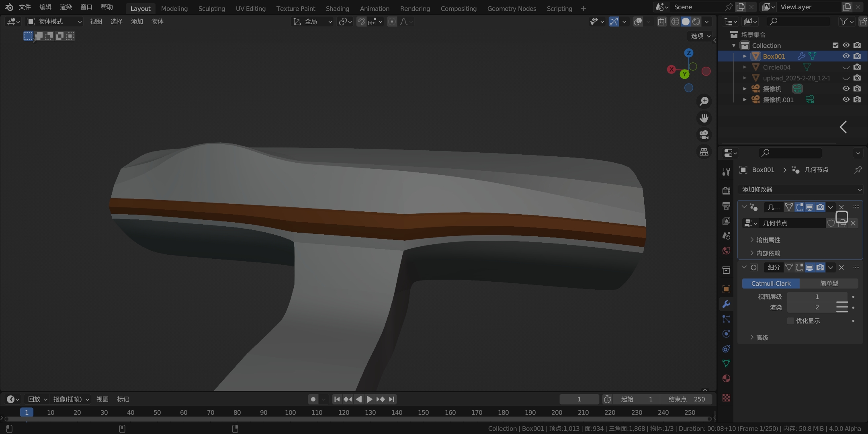This screenshot has height=434, width=868.
Task: Switch to the Shading workspace tab
Action: 337,8
